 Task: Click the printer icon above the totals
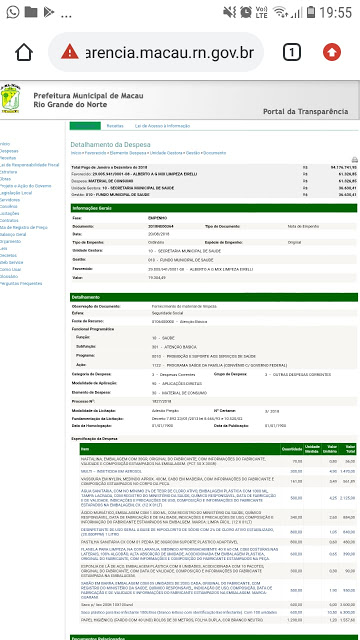[354, 160]
